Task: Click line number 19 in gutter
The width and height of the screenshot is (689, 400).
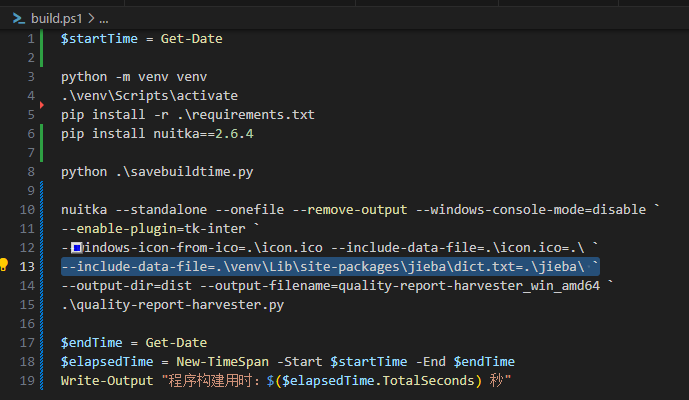Action: coord(27,381)
